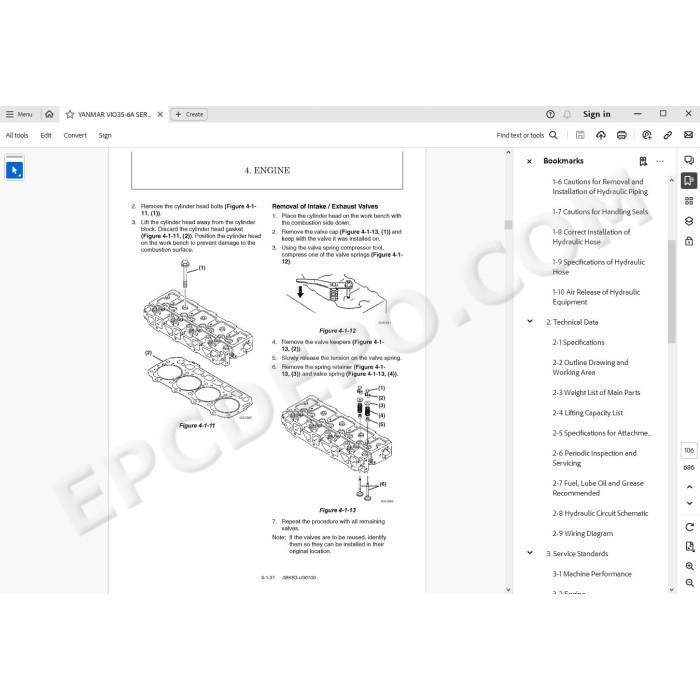The height and width of the screenshot is (700, 700).
Task: Open bookmark 2-5 Specifications for Attachments
Action: coord(602,433)
